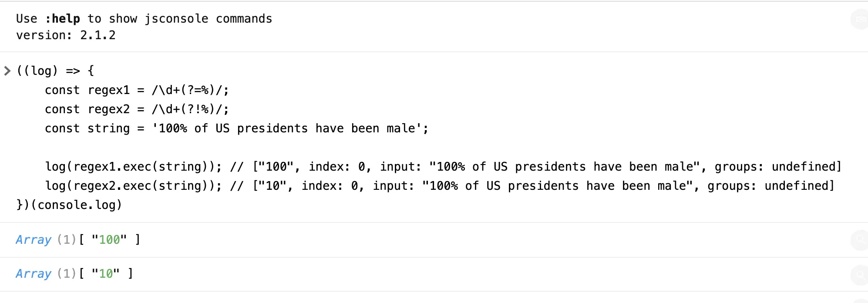Click the prompt chevron before ((log) =>
868x303 pixels.
click(x=7, y=71)
